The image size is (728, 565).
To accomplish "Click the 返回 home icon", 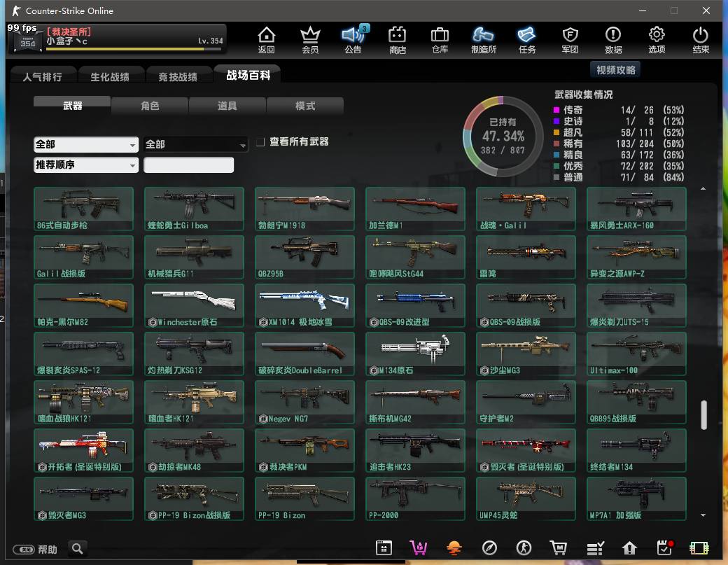I will tap(267, 40).
